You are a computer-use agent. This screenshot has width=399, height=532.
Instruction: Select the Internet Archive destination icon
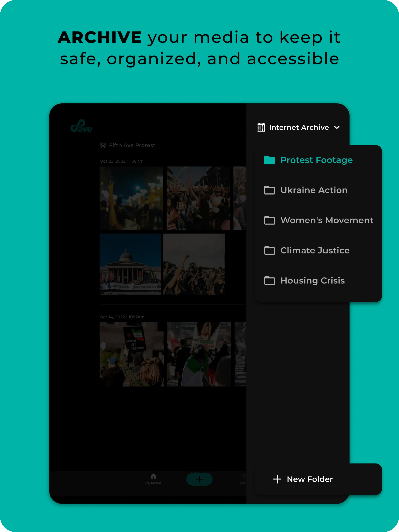pos(260,127)
